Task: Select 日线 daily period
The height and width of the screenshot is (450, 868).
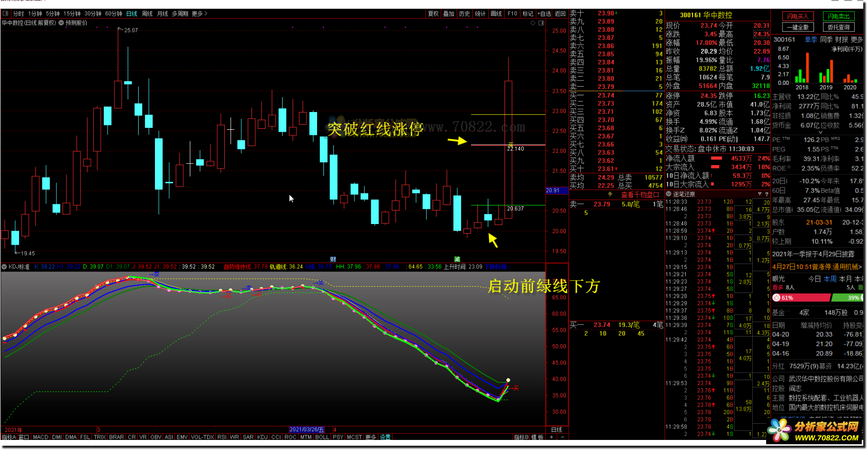Action: [x=132, y=14]
